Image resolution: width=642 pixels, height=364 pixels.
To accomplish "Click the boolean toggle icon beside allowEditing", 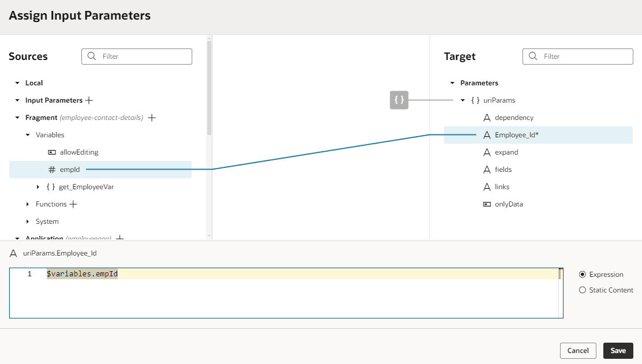I will [x=51, y=152].
